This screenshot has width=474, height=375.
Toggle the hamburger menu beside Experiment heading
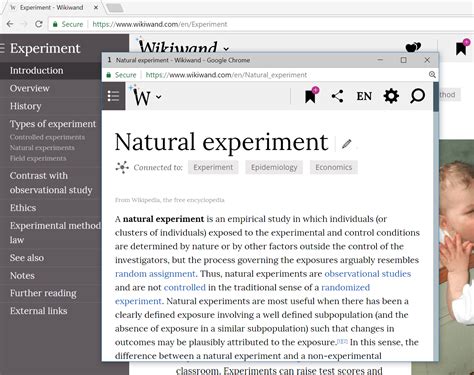point(2,48)
